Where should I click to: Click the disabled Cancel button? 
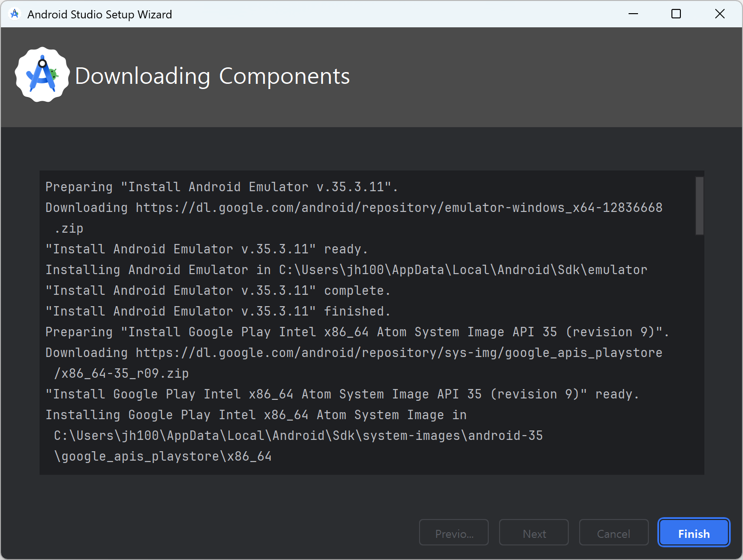(x=614, y=533)
